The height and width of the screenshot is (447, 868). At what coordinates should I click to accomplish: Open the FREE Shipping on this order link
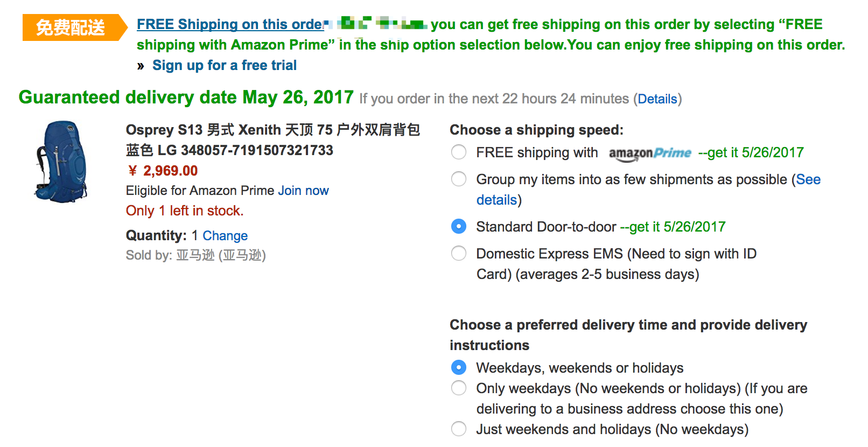click(x=230, y=25)
